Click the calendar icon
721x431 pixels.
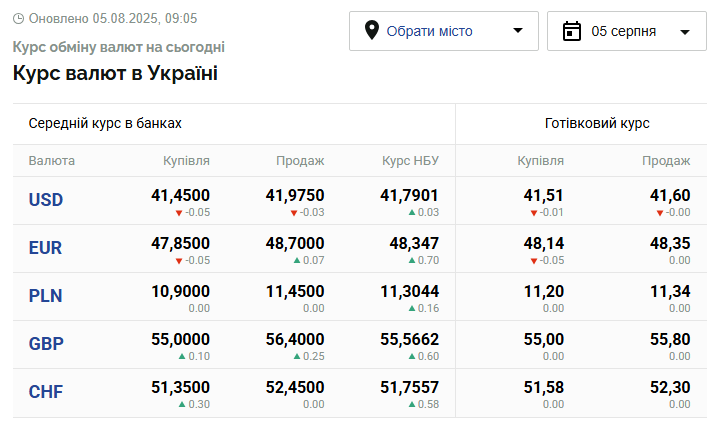click(572, 31)
